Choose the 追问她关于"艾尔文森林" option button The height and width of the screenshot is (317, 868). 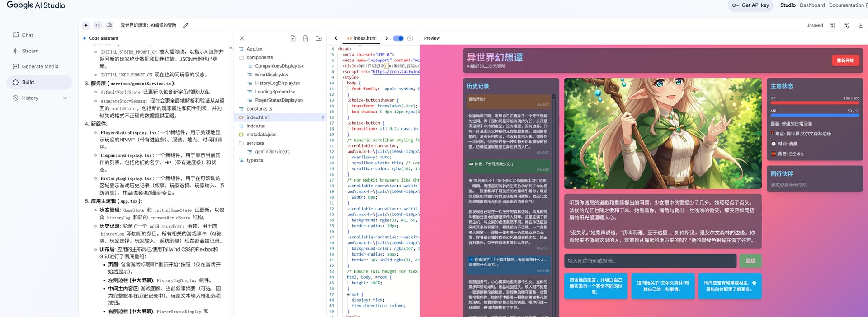(x=663, y=286)
